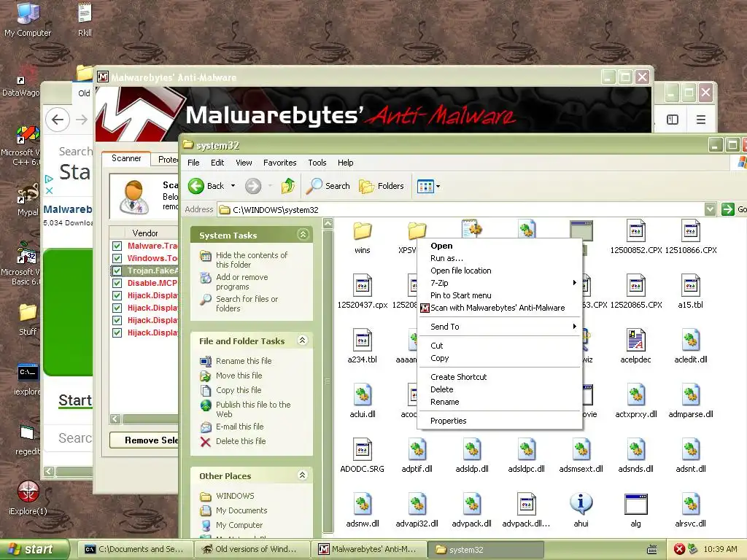747x560 pixels.
Task: Switch to the Scanner tab in Malwarebytes
Action: coord(126,158)
